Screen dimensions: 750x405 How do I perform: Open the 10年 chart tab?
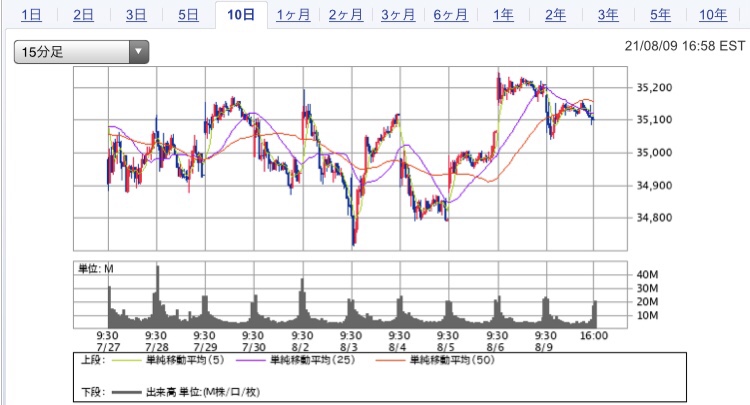point(713,14)
